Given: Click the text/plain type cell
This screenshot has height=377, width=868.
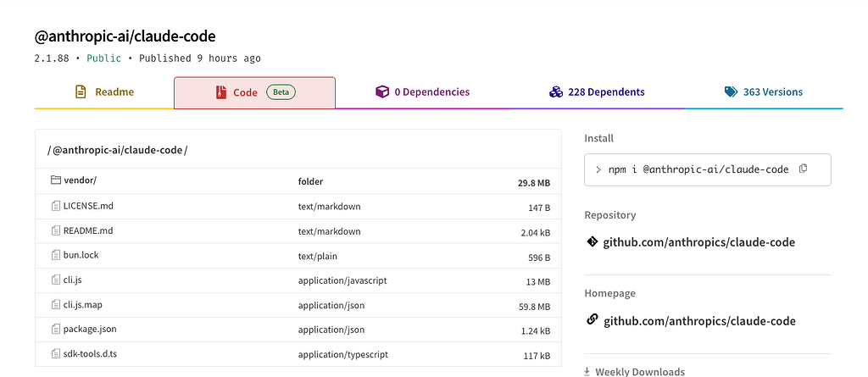Looking at the screenshot, I should pos(317,257).
